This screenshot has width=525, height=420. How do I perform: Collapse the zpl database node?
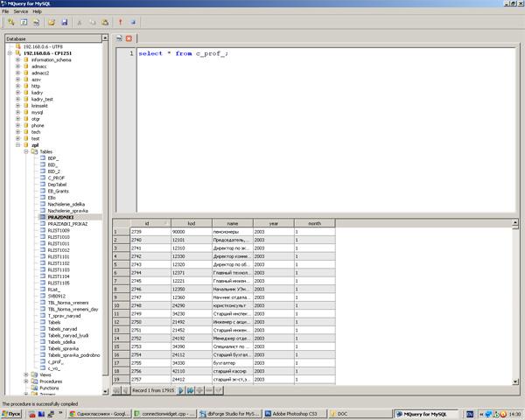coord(18,145)
